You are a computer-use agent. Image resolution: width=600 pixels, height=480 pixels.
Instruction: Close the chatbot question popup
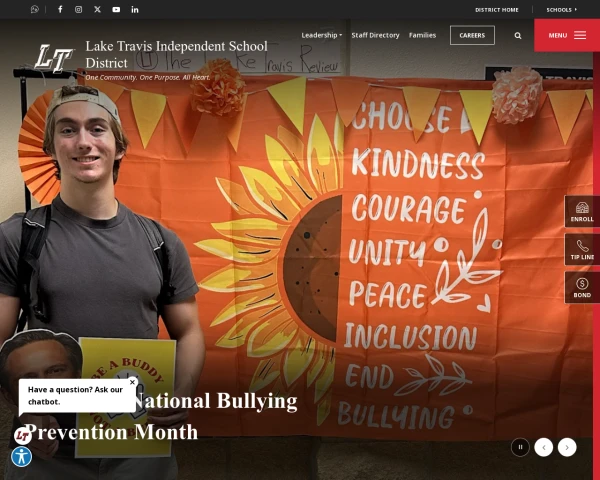coord(132,382)
